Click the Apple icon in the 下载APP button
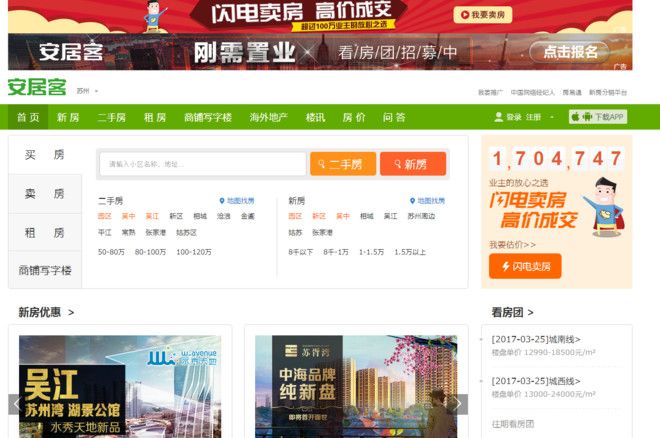This screenshot has height=438, width=660. click(575, 117)
